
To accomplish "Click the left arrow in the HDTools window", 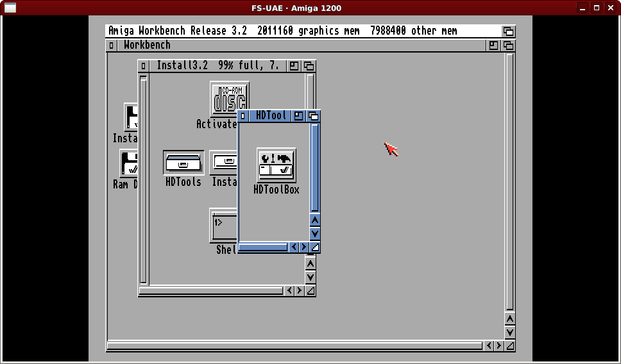I will pos(294,247).
